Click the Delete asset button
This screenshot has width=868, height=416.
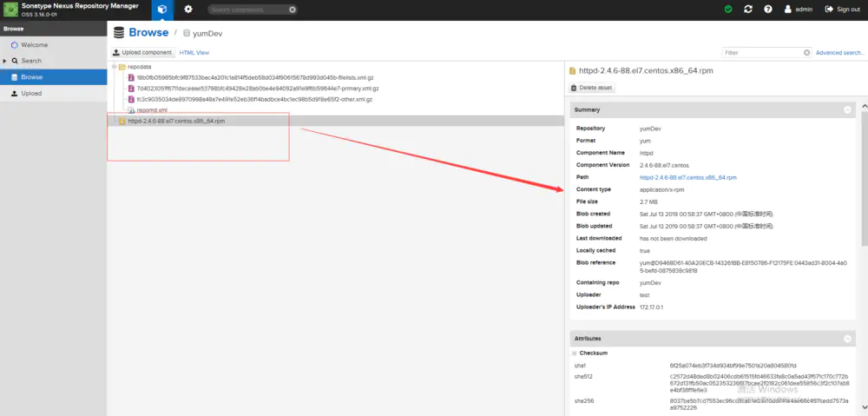[x=591, y=88]
